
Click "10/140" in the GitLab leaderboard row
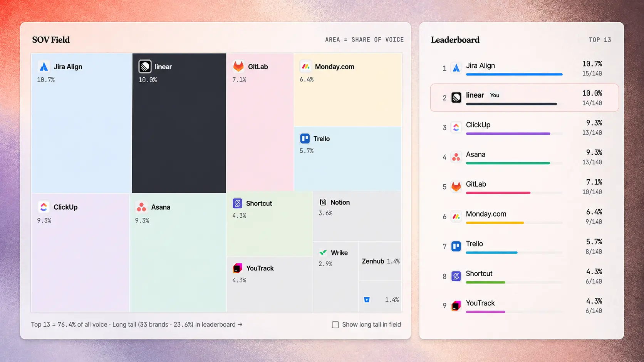pos(592,192)
